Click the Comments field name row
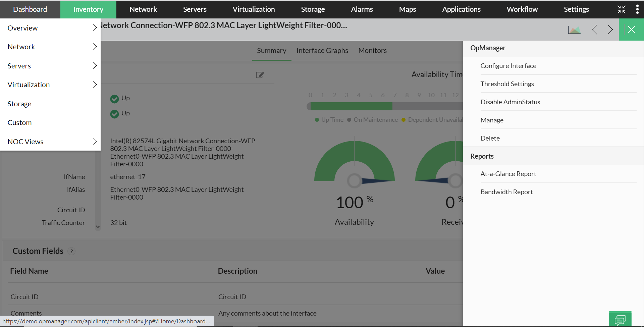The image size is (644, 327). (x=26, y=313)
